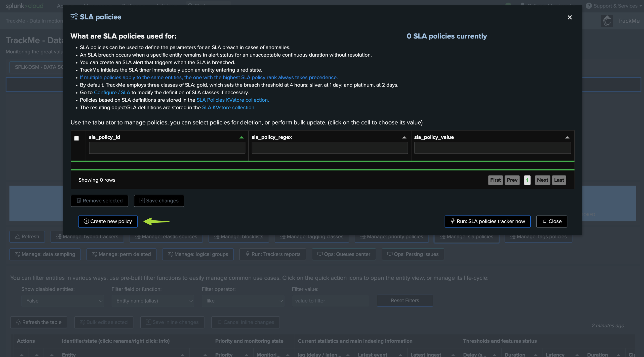Click Refresh the table button

pos(39,323)
